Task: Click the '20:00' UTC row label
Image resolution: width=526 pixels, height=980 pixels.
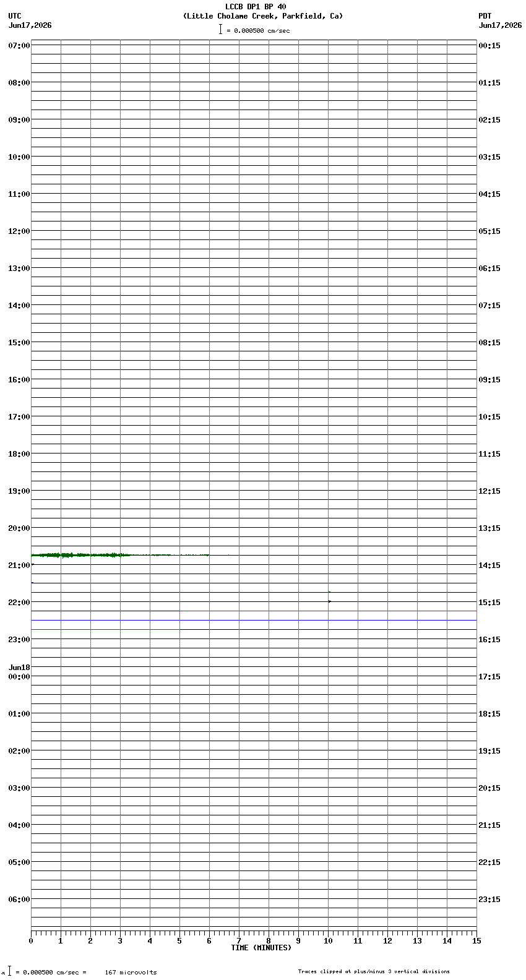Action: (x=19, y=528)
